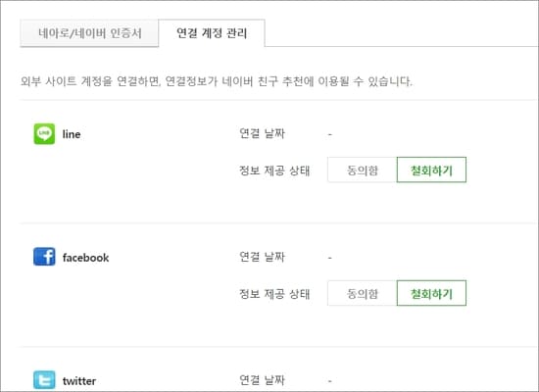
Task: Click line's 정보 제공 상태 label
Action: click(x=274, y=171)
